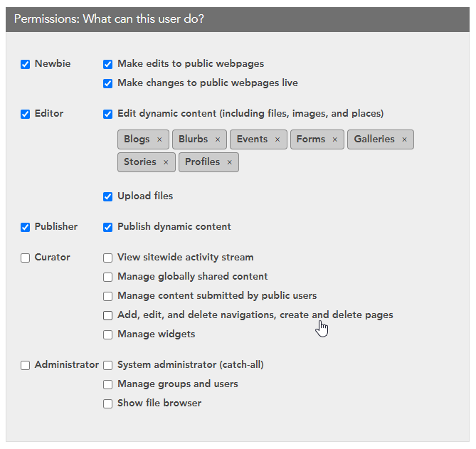Click the Blurbs tag label
This screenshot has width=476, height=449.
click(x=193, y=139)
